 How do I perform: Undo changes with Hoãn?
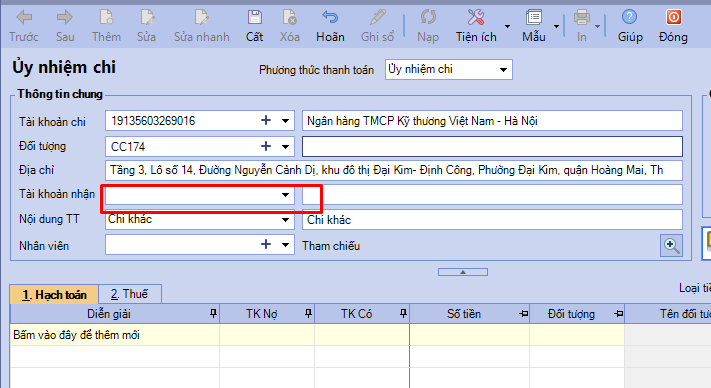330,26
